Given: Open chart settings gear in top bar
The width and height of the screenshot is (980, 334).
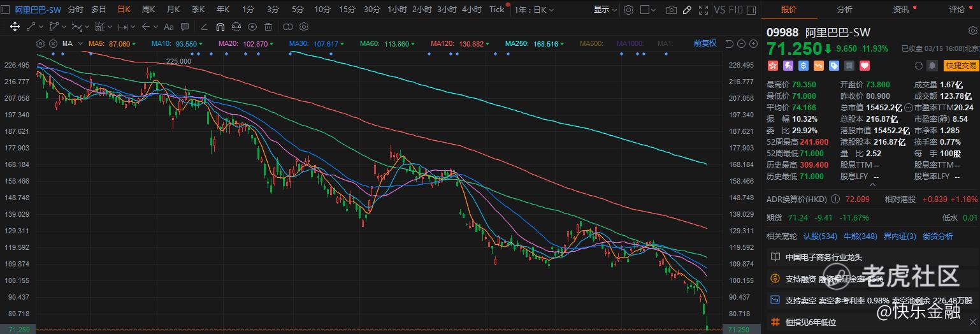Looking at the screenshot, I should (629, 10).
